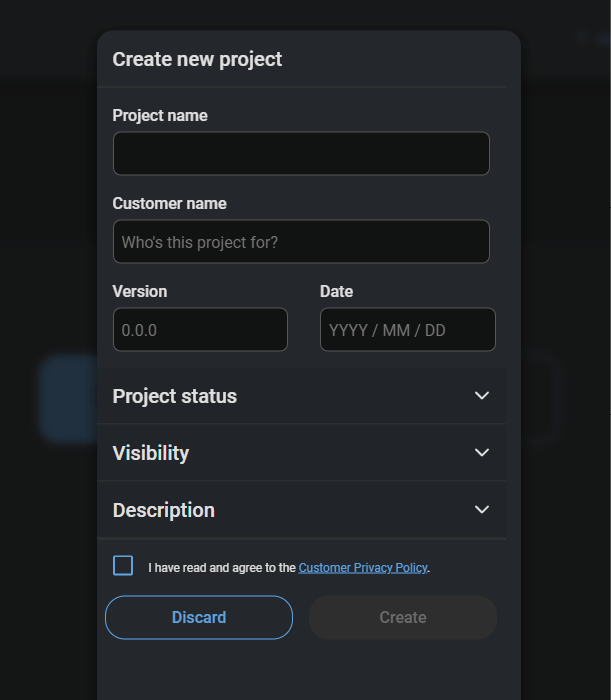The image size is (611, 700).
Task: Focus the Customer name input box
Action: (301, 242)
